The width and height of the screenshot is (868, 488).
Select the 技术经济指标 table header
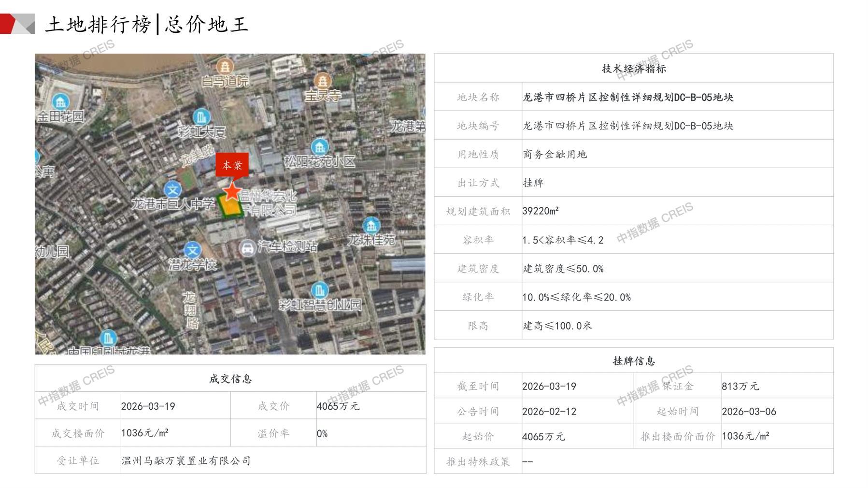633,69
